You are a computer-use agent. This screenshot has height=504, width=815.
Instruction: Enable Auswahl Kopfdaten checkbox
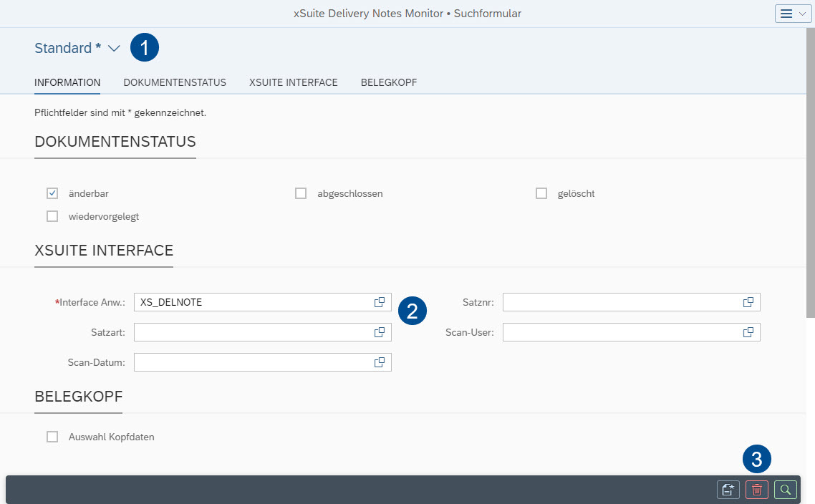tap(52, 437)
